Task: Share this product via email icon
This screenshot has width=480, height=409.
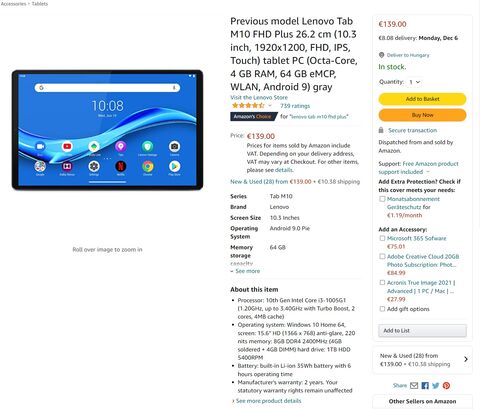Action: 414,385
